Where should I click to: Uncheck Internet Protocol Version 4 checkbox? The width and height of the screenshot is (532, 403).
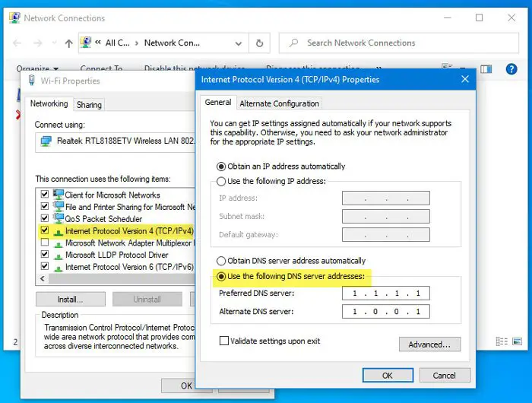44,230
